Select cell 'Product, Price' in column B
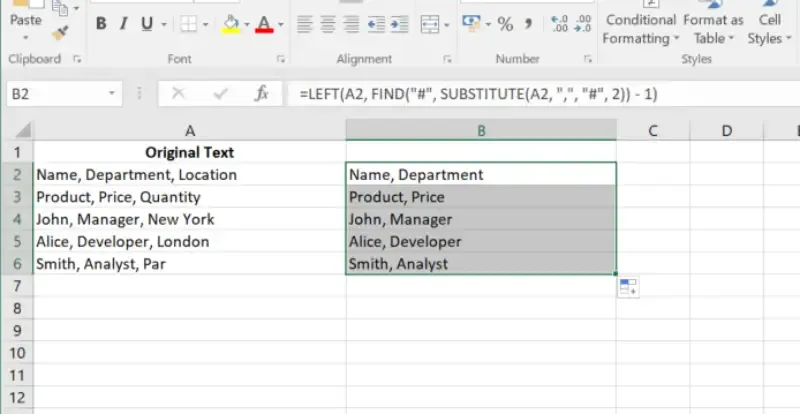 [x=481, y=197]
